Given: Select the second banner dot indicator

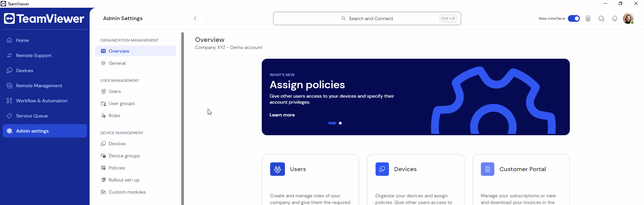Looking at the screenshot, I should pos(340,123).
